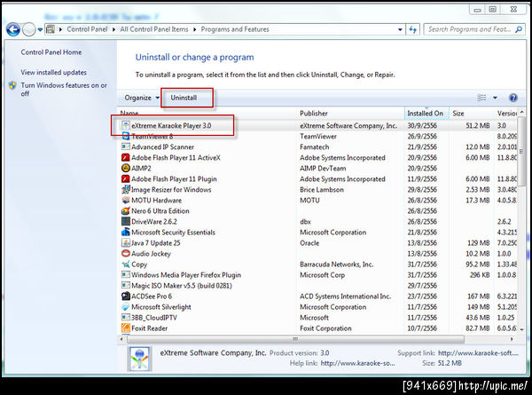532x395 pixels.
Task: Click Microsoft Silverlight icon
Action: pyautogui.click(x=126, y=307)
